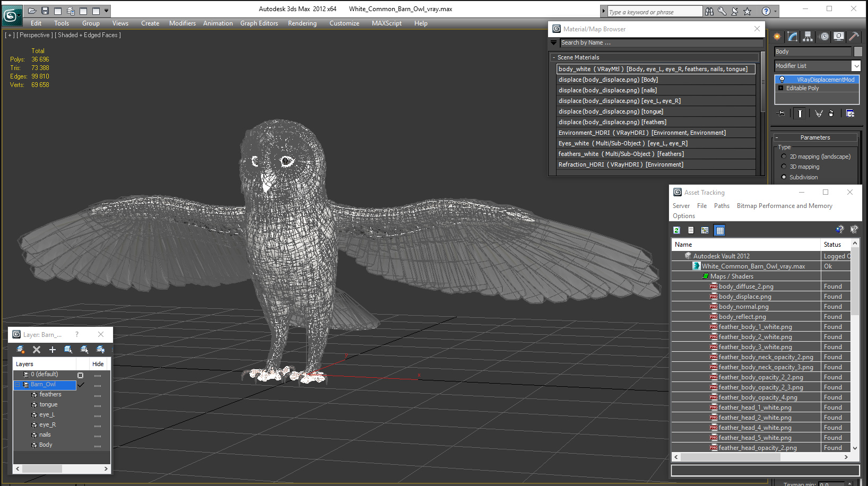
Task: Open the Display command panel tab
Action: (839, 37)
